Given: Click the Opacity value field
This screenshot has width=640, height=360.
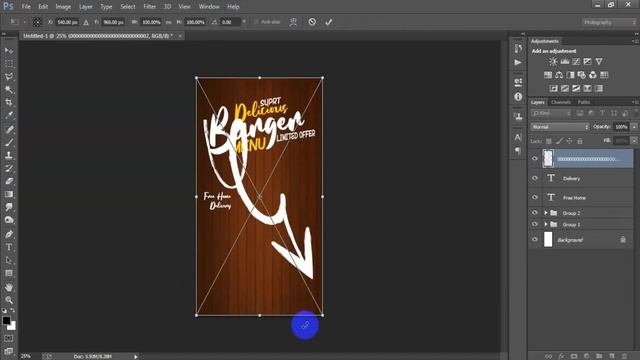Looking at the screenshot, I should coord(621,127).
